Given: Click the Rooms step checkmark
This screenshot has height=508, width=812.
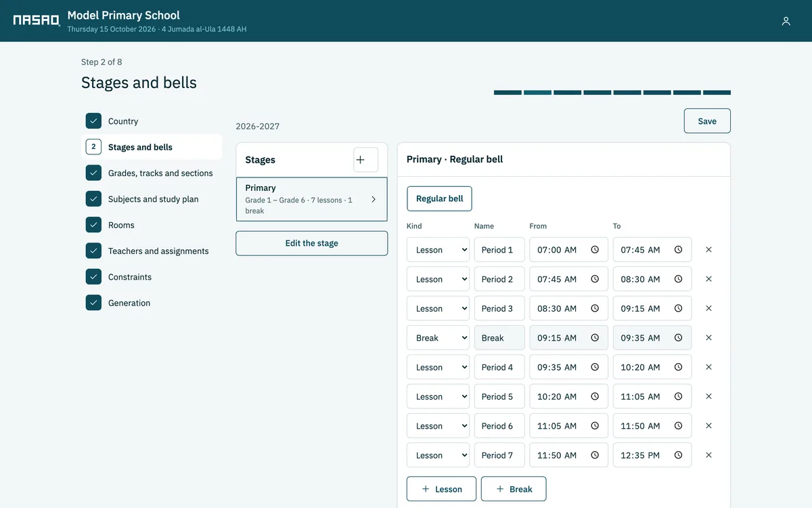Looking at the screenshot, I should click(x=93, y=225).
